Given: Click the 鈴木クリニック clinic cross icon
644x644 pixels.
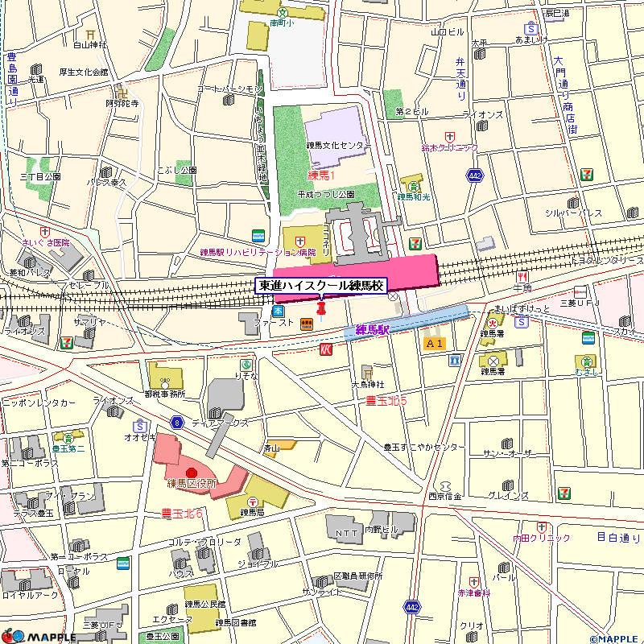Looking at the screenshot, I should 449,137.
